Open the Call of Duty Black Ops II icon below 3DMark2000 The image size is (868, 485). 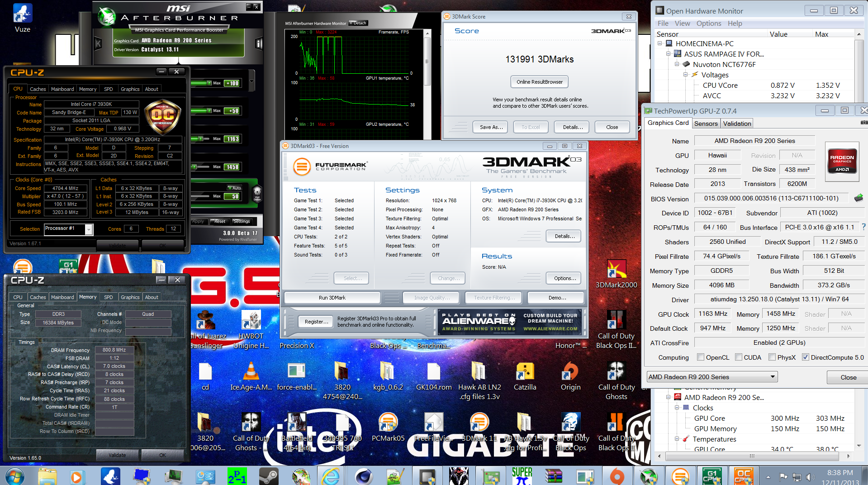point(616,329)
